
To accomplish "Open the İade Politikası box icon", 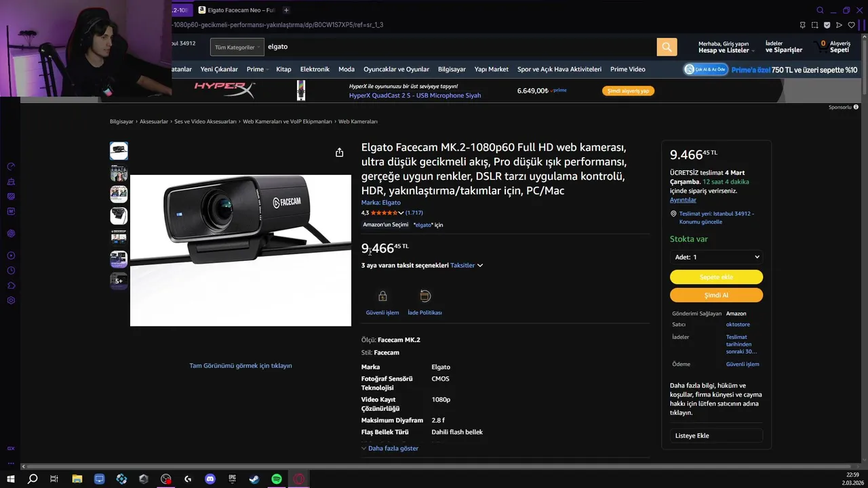I will tap(425, 296).
